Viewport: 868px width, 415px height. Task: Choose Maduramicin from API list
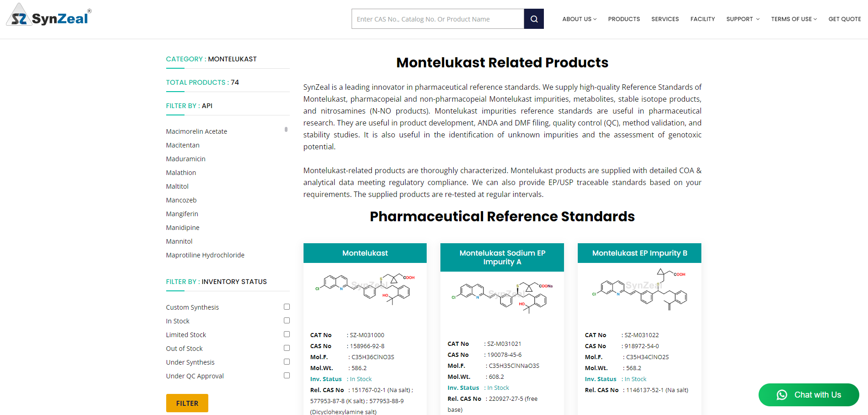coord(185,159)
